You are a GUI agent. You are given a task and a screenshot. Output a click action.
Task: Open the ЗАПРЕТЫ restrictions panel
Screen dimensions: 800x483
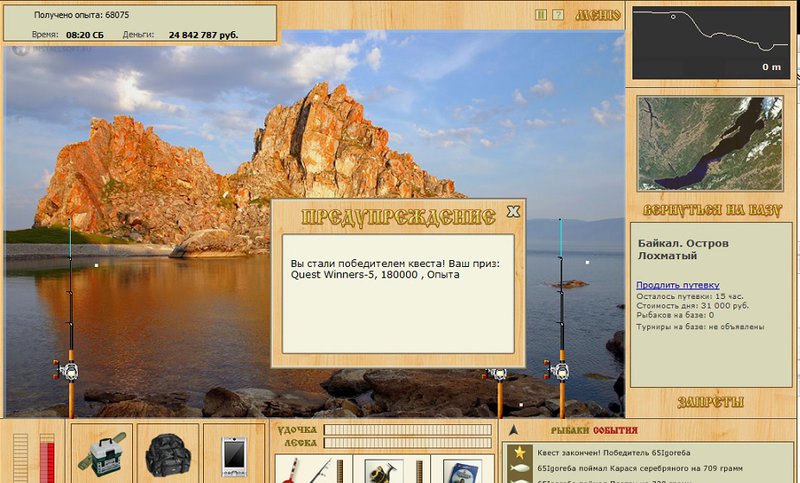710,402
